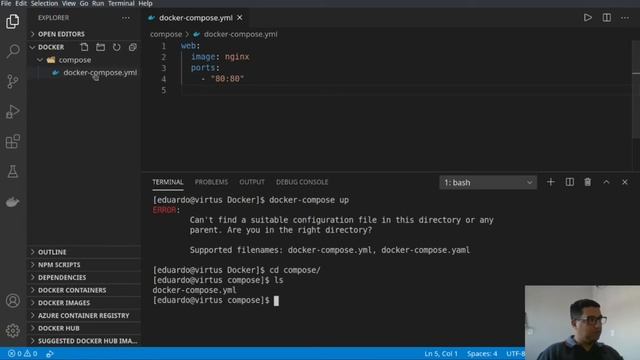
Task: Expand the NPM SCRIPTS section
Action: click(x=84, y=264)
